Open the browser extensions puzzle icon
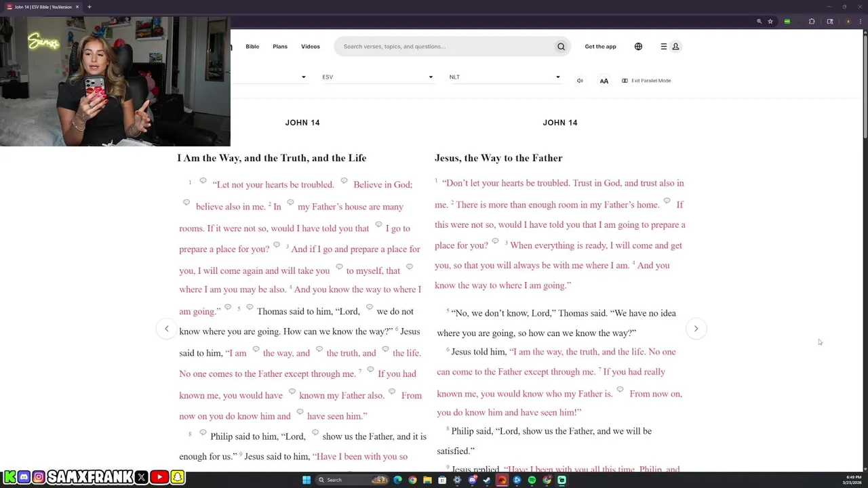This screenshot has width=868, height=488. [812, 22]
